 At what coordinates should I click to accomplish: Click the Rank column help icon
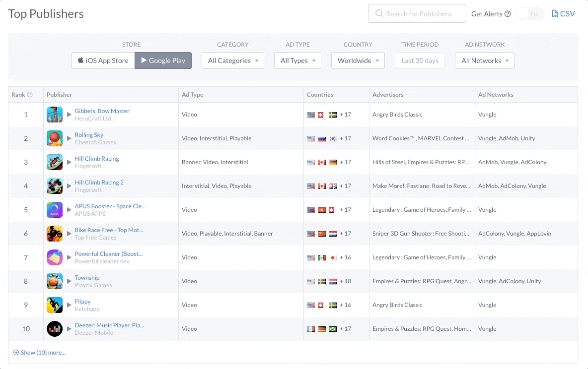[30, 94]
